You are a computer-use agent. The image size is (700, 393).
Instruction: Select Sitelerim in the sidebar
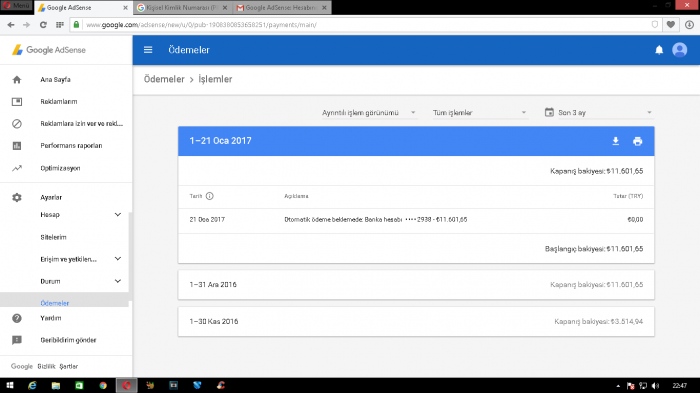pos(53,237)
